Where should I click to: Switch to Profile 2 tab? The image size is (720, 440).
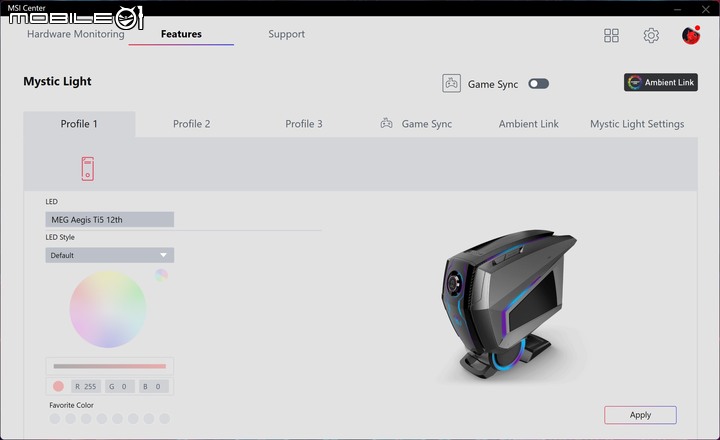[x=191, y=124]
